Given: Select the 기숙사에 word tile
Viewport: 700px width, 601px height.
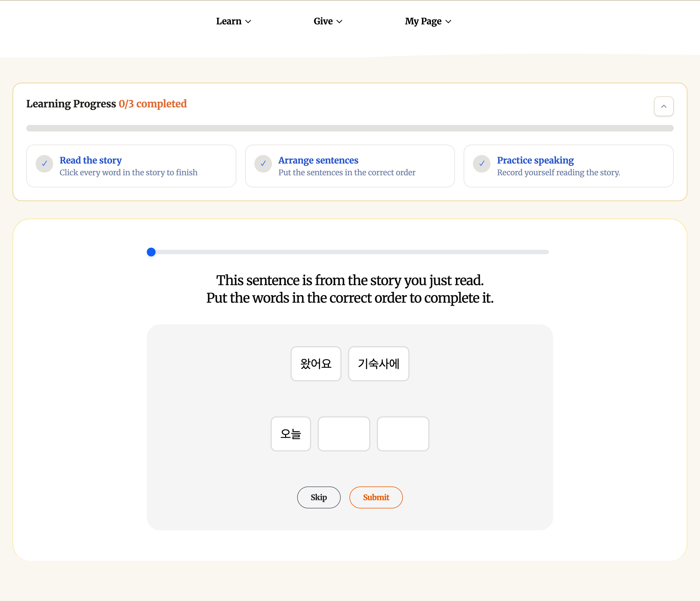Looking at the screenshot, I should [x=378, y=364].
